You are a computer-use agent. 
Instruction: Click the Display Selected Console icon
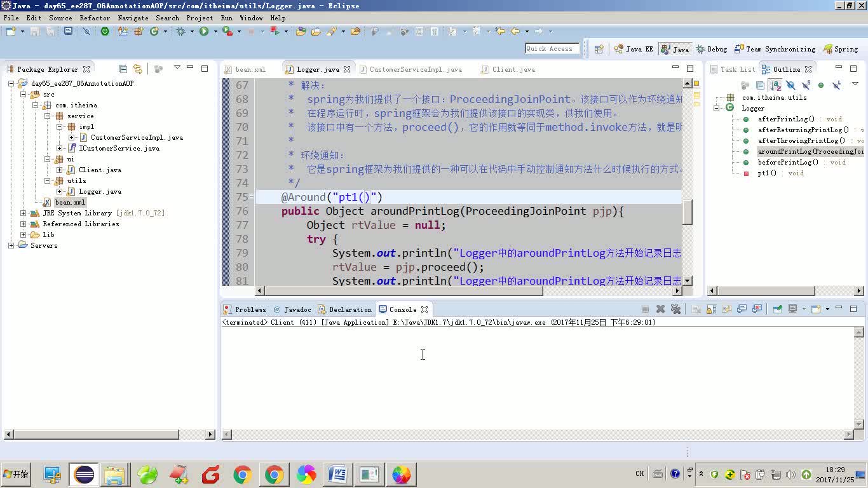[x=792, y=309]
